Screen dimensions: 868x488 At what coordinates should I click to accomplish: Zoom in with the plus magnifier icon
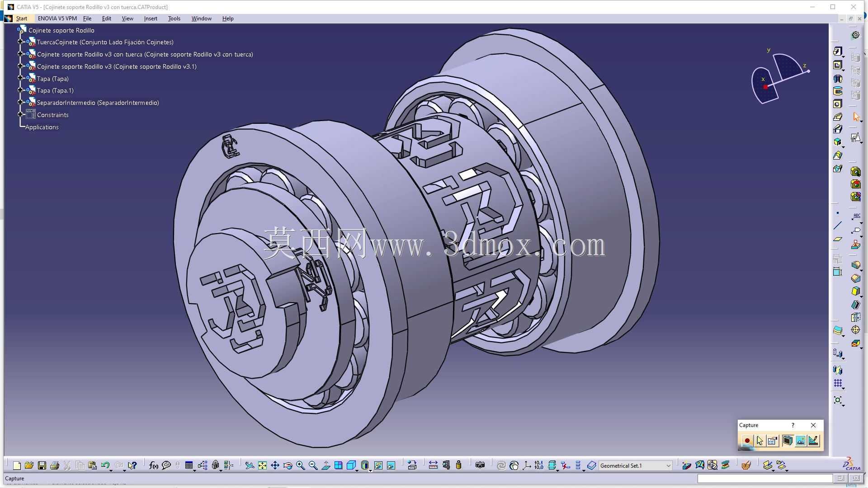300,465
